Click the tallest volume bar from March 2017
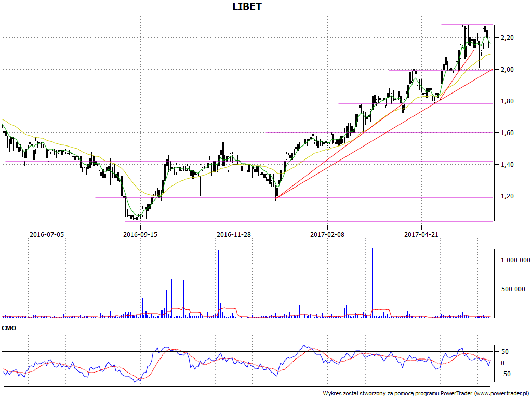Screen dimensions: 532x399 [x=373, y=283]
